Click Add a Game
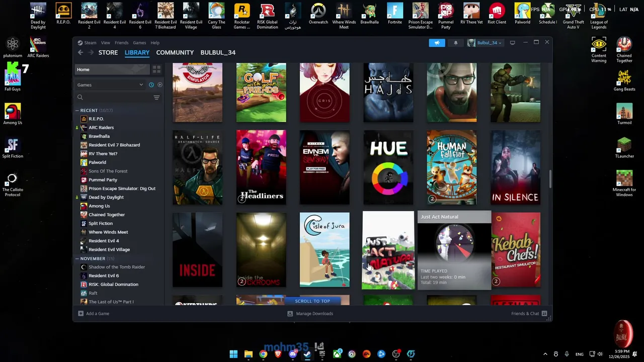 click(x=94, y=314)
